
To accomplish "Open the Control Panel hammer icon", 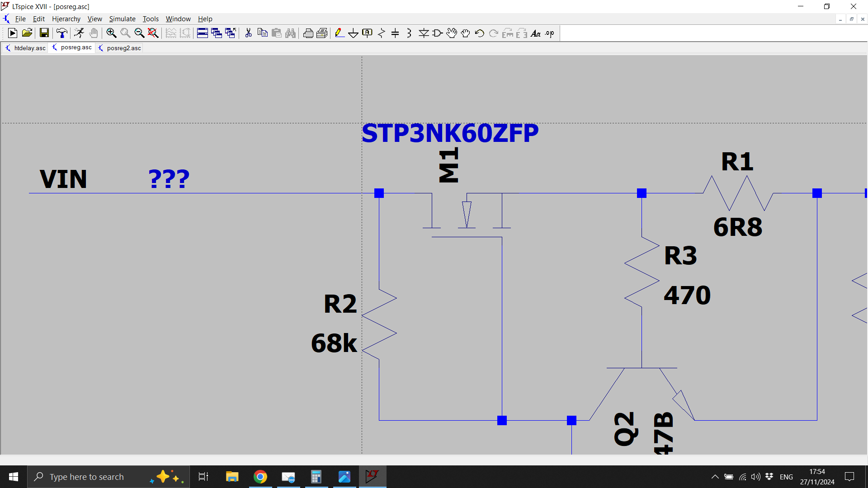I will [62, 33].
